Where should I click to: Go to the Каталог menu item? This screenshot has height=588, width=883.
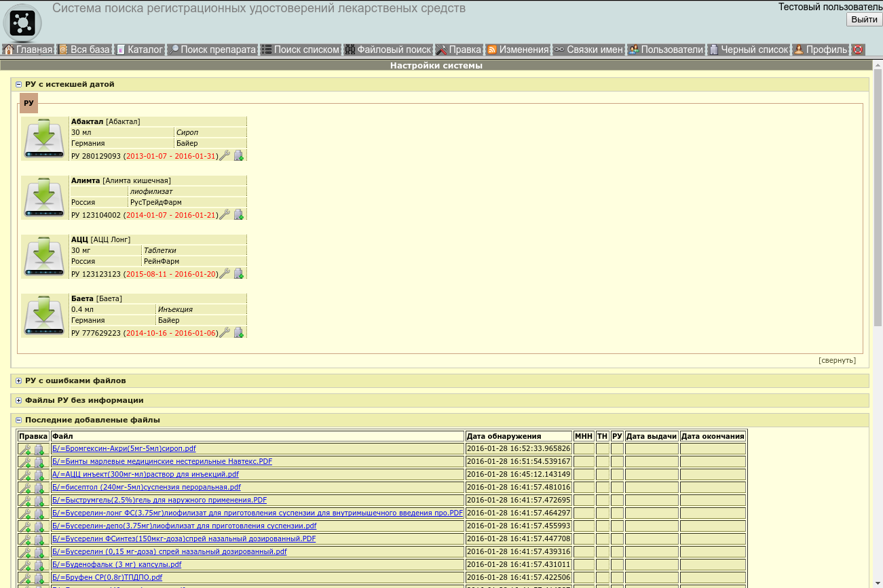(140, 50)
